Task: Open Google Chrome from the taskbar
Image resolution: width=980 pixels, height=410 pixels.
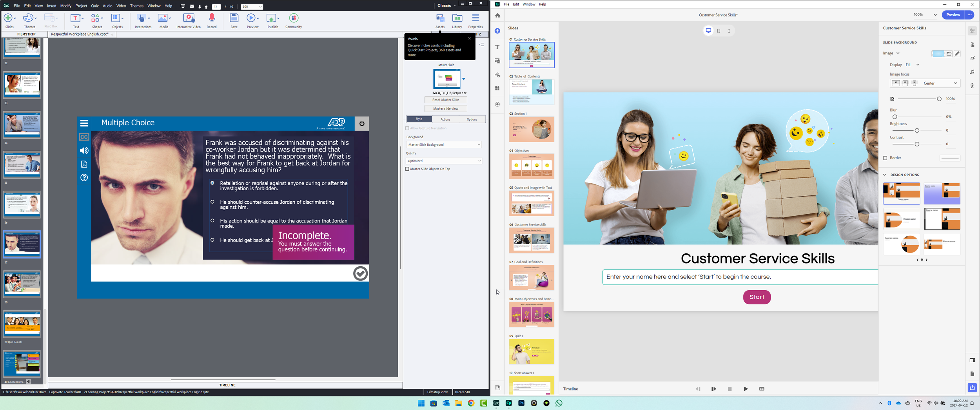Action: click(471, 403)
